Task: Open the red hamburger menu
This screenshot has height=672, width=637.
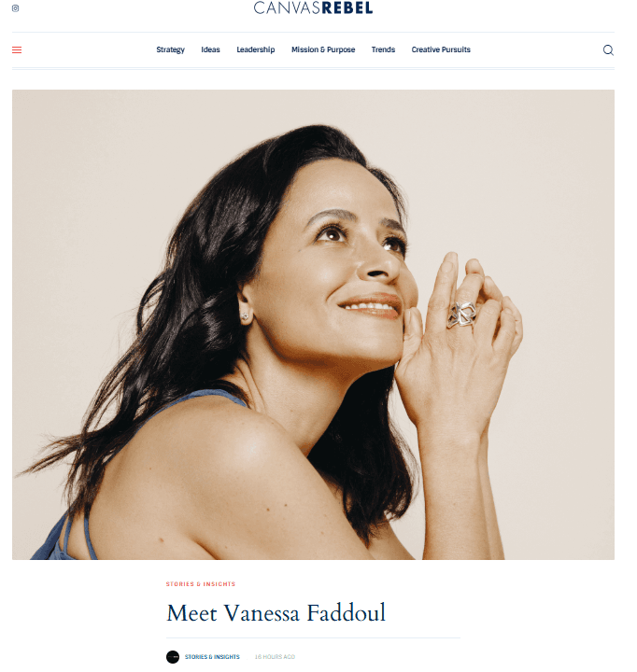Action: coord(17,50)
